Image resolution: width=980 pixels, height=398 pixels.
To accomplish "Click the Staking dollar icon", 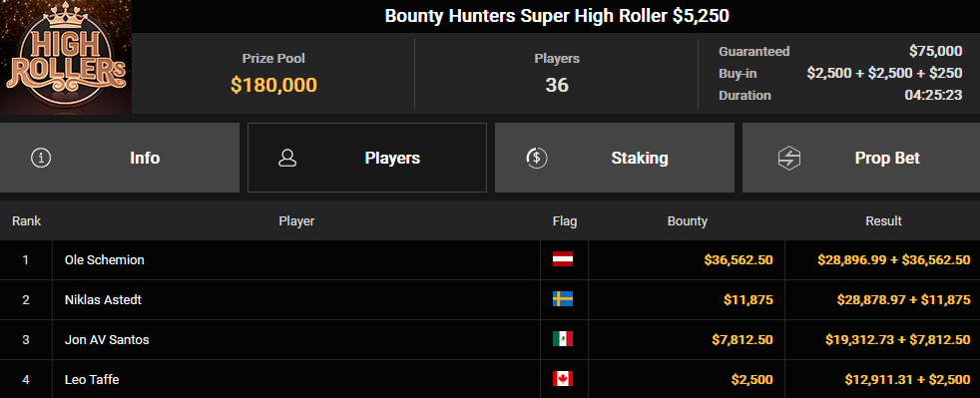I will (x=536, y=158).
